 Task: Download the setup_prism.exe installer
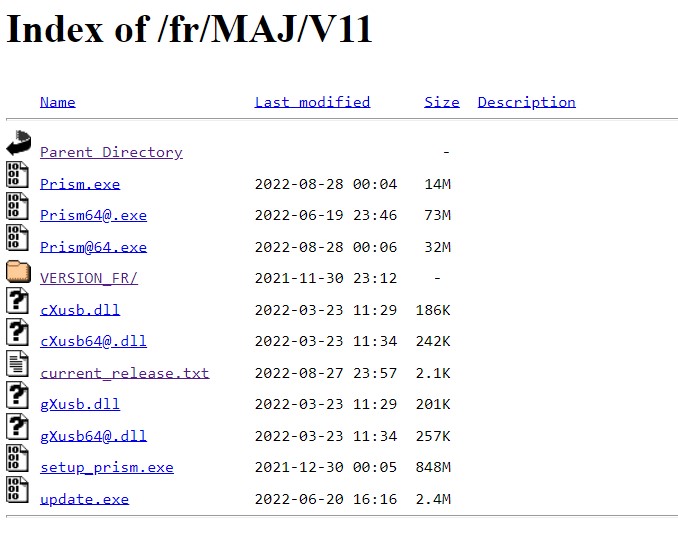[x=106, y=467]
